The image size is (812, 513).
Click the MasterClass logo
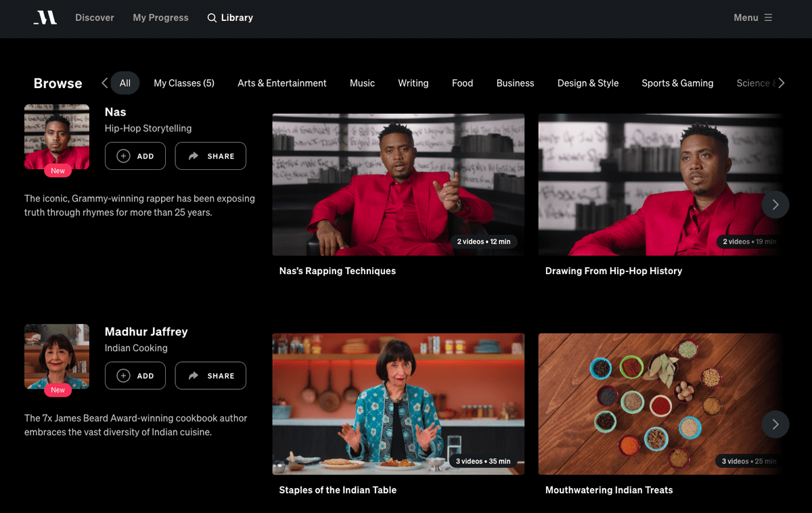click(45, 18)
